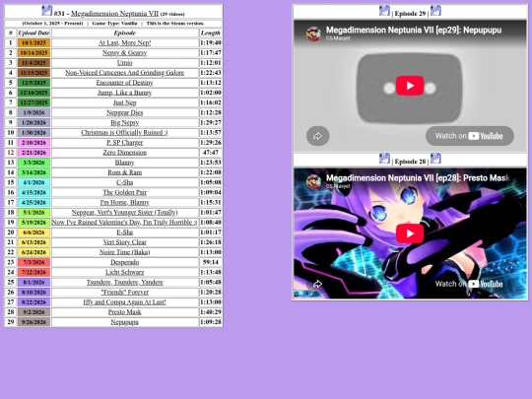The image size is (532, 399).
Task: Open episode link 'Nepupupu' in the table
Action: [x=124, y=322]
